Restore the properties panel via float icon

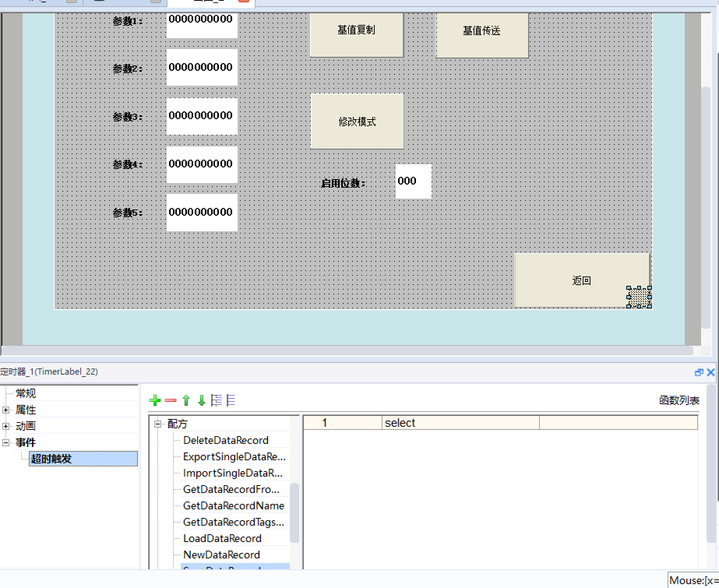699,372
